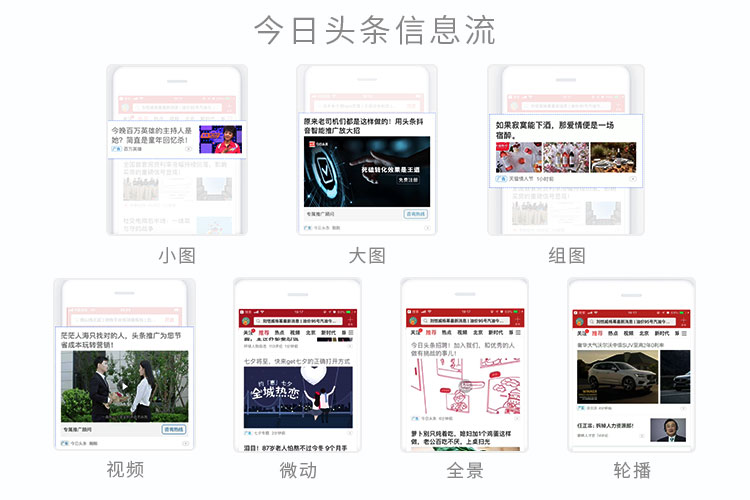
Task: Click 免费注册 button on the 大图 banner
Action: point(408,180)
